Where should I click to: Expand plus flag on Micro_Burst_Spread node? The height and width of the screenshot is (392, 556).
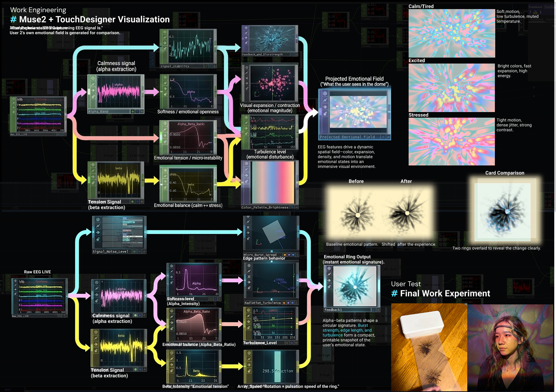pyautogui.click(x=297, y=255)
